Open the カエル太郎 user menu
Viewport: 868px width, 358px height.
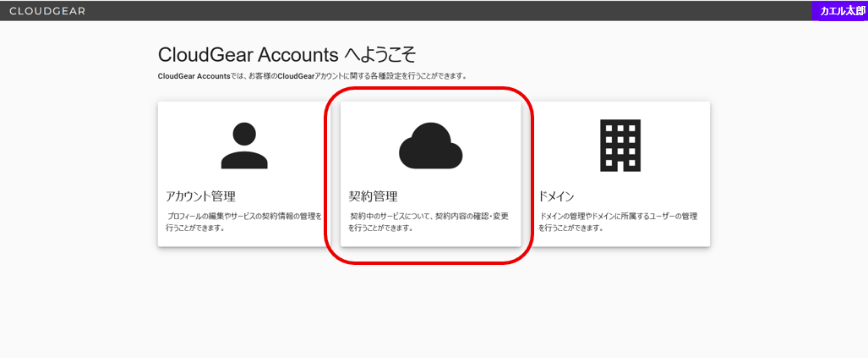(x=840, y=11)
